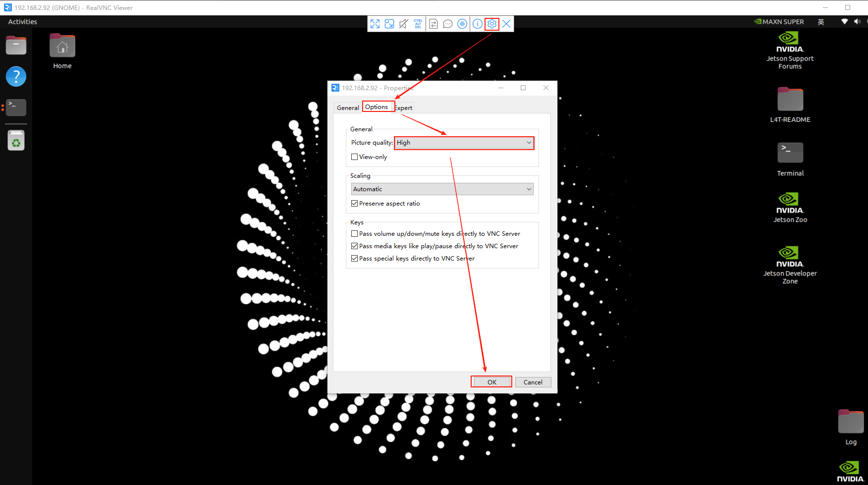Click the scale-to-window toolbar icon
This screenshot has height=485, width=868.
pyautogui.click(x=389, y=24)
